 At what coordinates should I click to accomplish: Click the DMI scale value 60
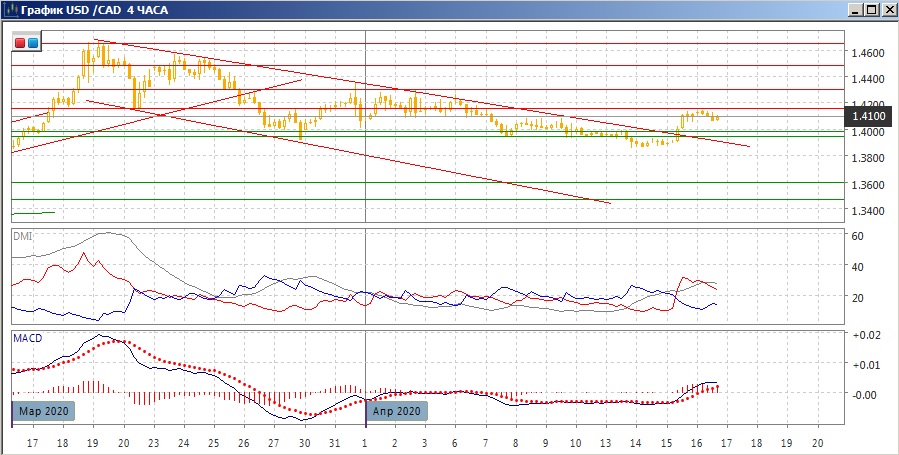856,236
